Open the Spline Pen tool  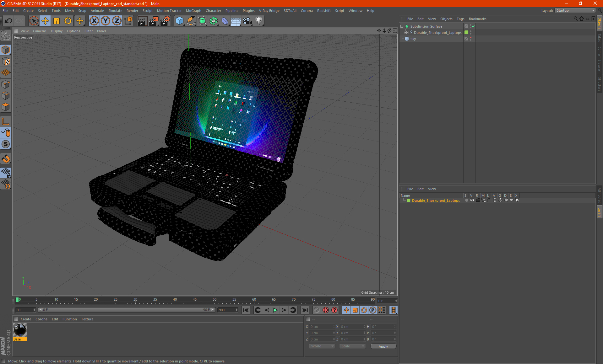click(x=191, y=21)
